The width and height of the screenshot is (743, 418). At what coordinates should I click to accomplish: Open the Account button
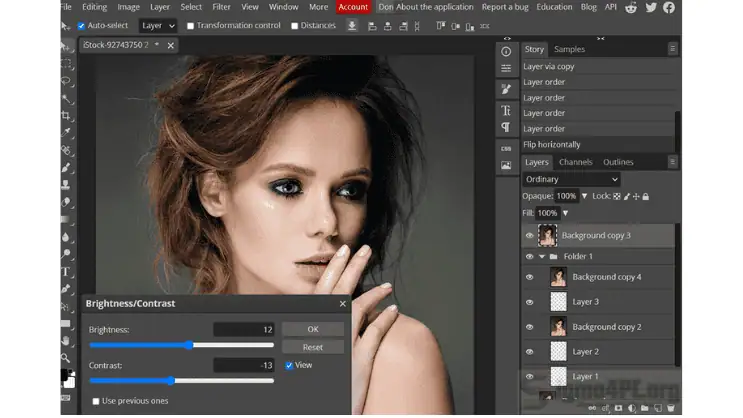pyautogui.click(x=353, y=7)
